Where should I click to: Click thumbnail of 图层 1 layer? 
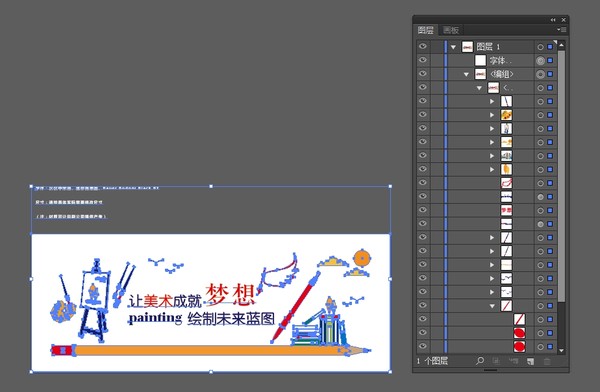coord(467,47)
